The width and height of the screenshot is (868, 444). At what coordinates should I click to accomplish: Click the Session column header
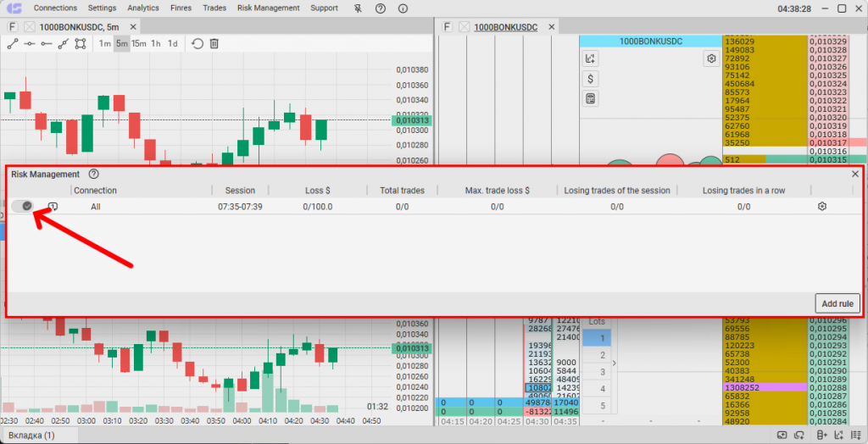click(x=240, y=191)
